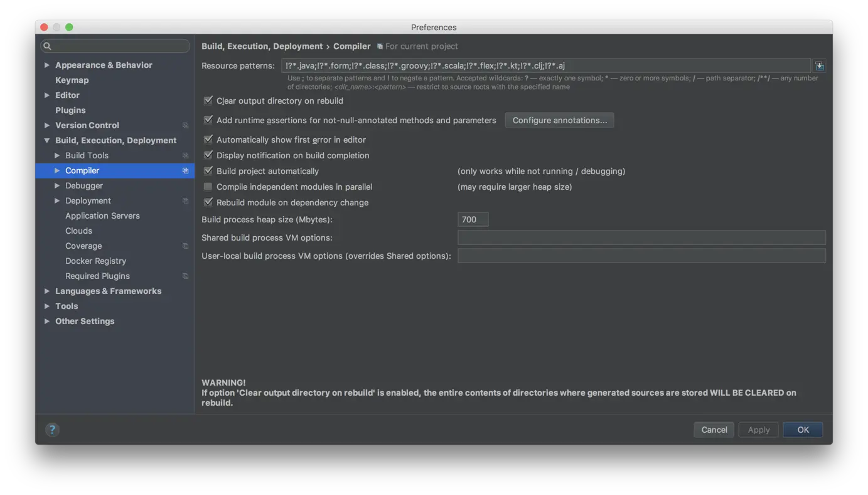Disable 'Build project automatically'
Viewport: 868px width, 495px height.
point(208,171)
